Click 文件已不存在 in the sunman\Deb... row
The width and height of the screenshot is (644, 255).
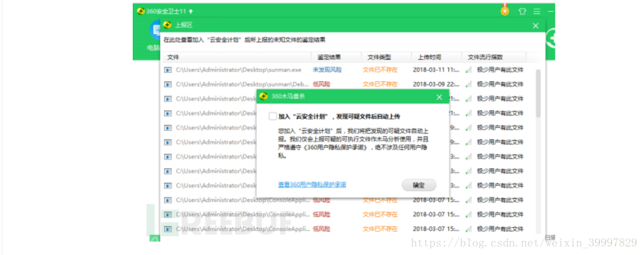[380, 84]
